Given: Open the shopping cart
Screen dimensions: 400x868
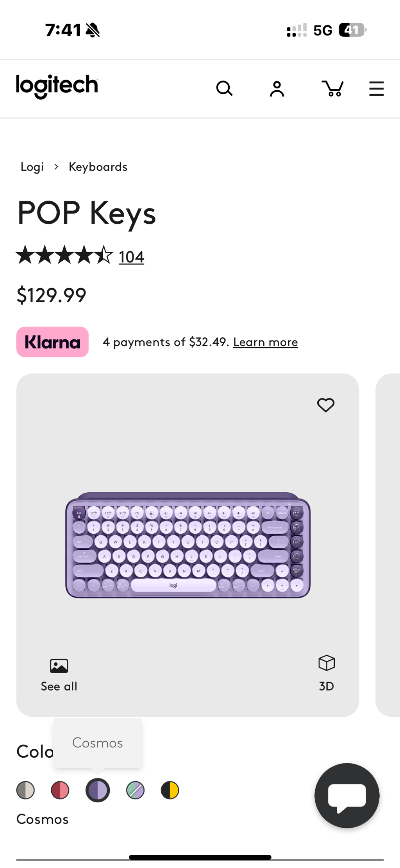Looking at the screenshot, I should pos(332,88).
